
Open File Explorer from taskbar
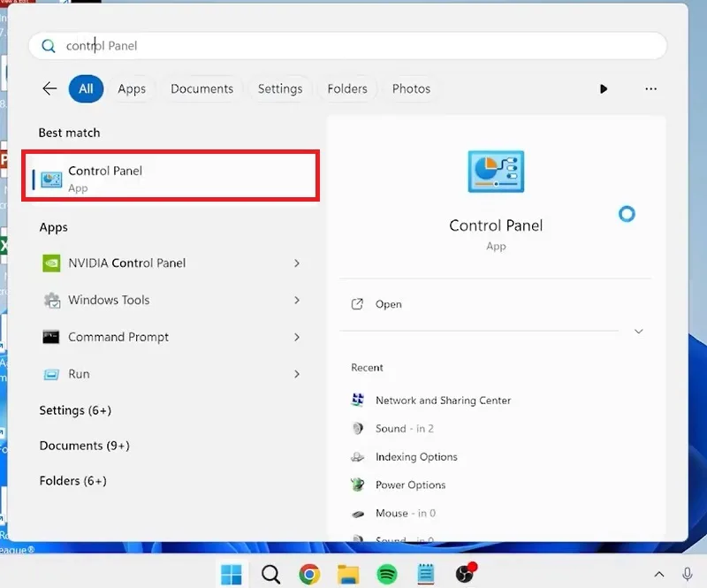pos(348,575)
